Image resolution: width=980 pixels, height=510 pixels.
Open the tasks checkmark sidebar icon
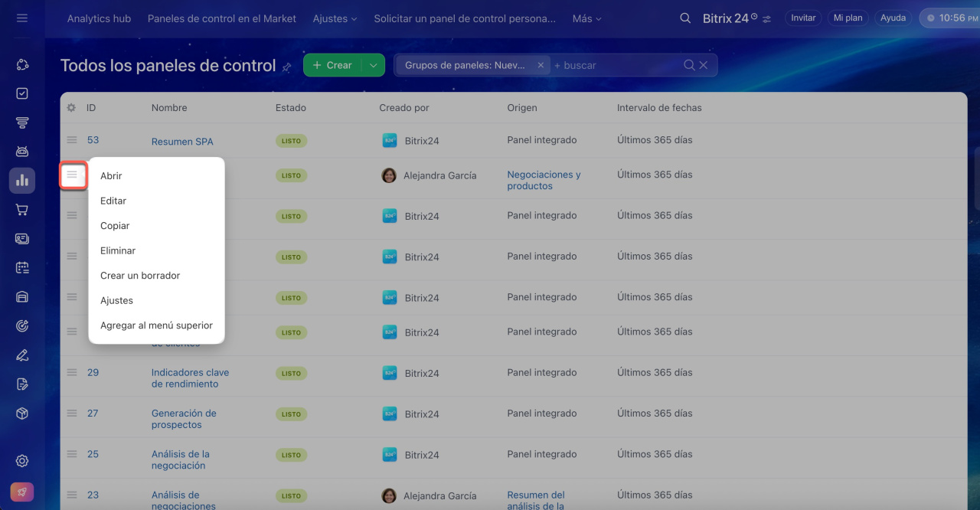tap(22, 93)
